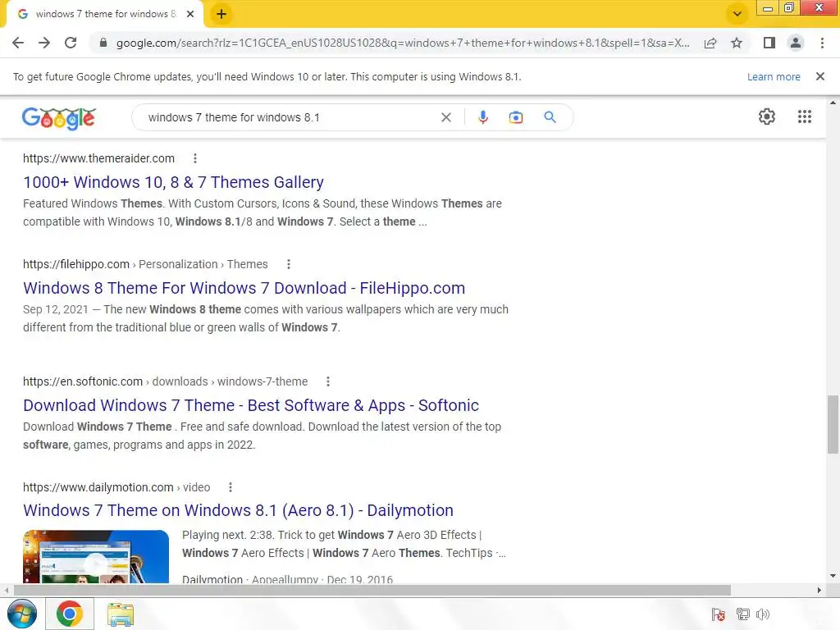Click the address bar URL
The width and height of the screenshot is (840, 630).
pyautogui.click(x=403, y=43)
